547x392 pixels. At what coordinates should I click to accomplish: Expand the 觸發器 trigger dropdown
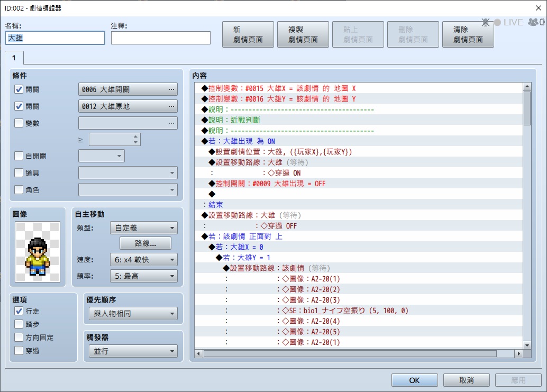(x=133, y=351)
